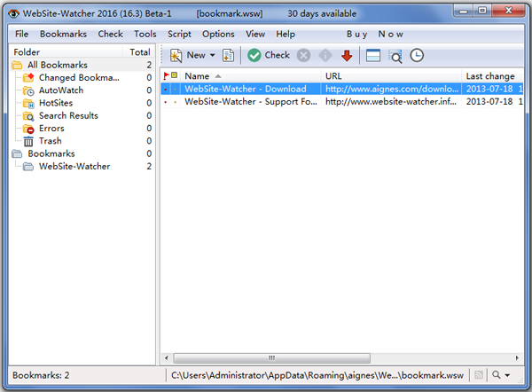Click the clock AutoWatch toolbar icon
Screen dimensions: 532x392
[417, 56]
